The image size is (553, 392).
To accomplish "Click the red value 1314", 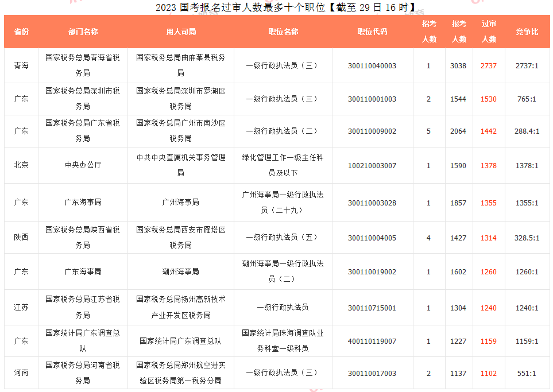I will [x=489, y=238].
